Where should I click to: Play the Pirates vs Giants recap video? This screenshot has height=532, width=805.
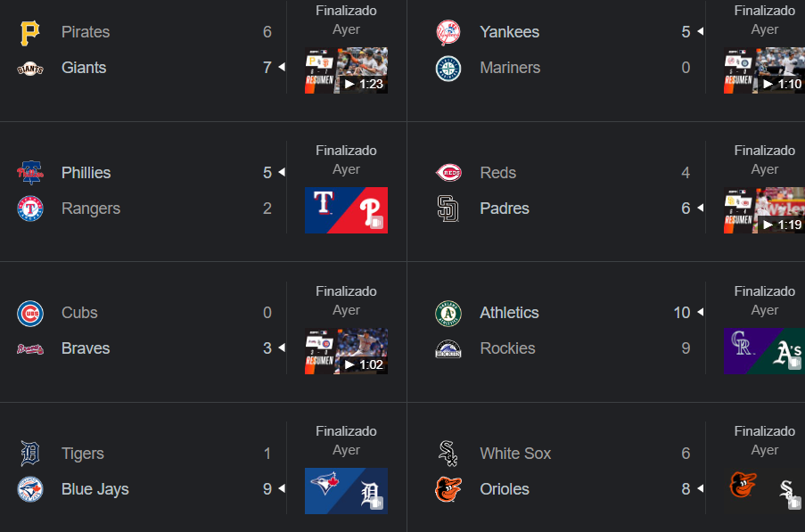pos(346,70)
